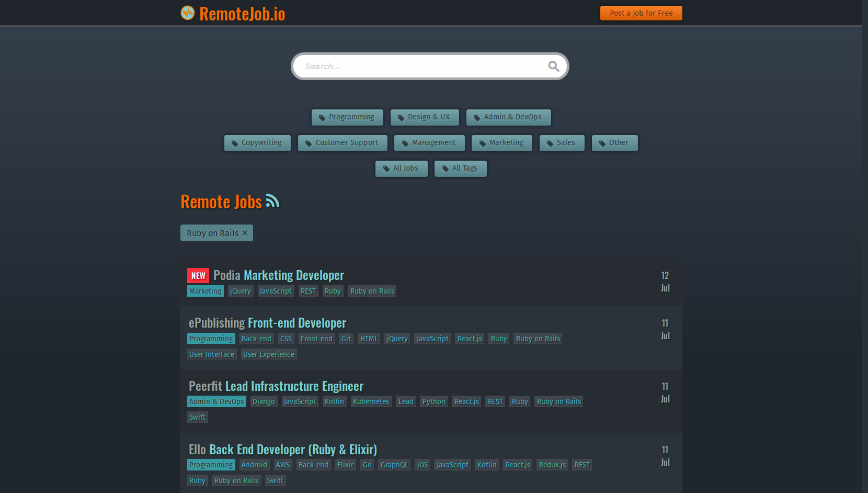Show All Tags
The image size is (868, 493).
pos(461,169)
